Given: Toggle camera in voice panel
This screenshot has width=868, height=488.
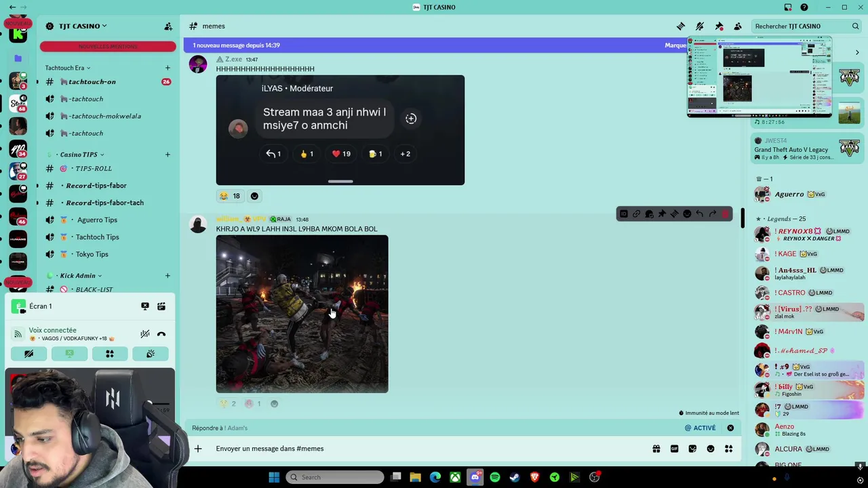Looking at the screenshot, I should pos(28,354).
